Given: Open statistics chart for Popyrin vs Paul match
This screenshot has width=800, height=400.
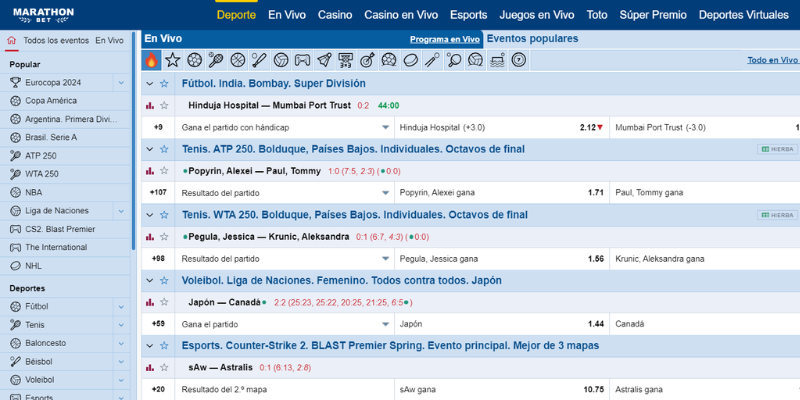Looking at the screenshot, I should tap(150, 171).
